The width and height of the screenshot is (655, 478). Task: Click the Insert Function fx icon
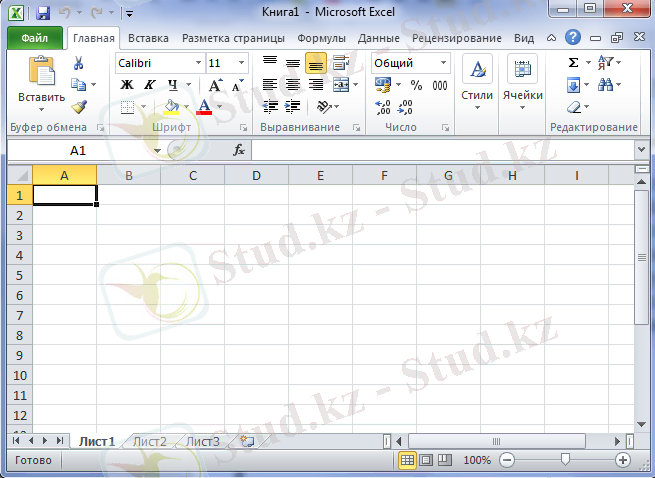(x=239, y=150)
